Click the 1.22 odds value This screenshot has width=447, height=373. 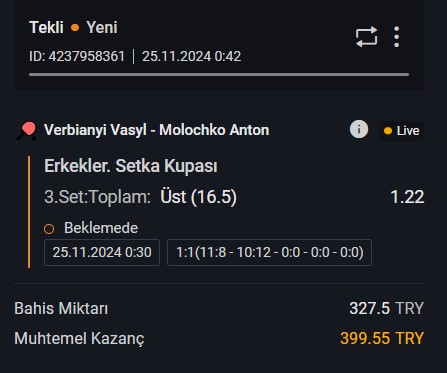click(x=407, y=197)
